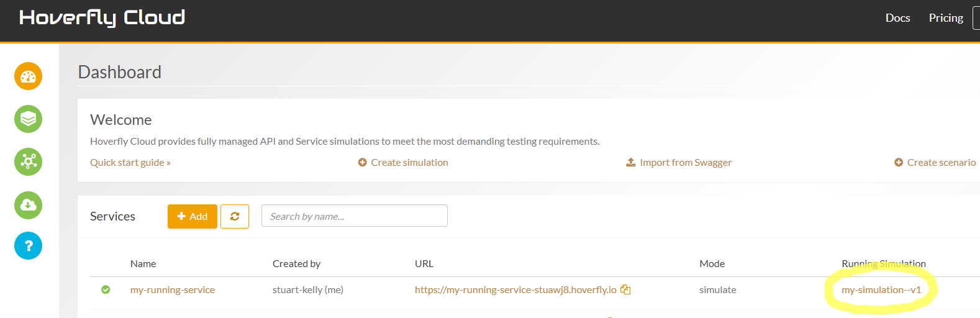
Task: Copy the service URL with copy icon
Action: pyautogui.click(x=625, y=289)
